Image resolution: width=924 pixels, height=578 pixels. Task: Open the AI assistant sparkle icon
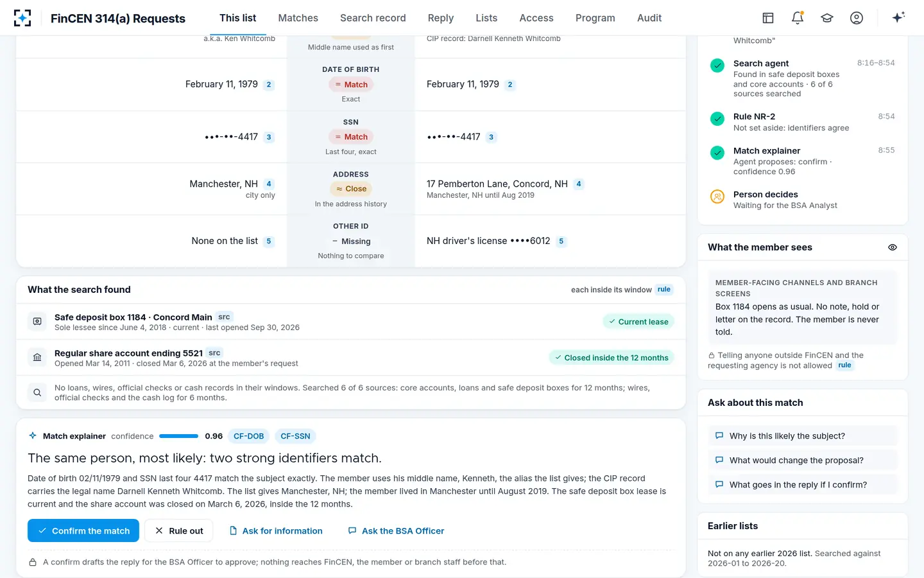[x=898, y=17]
